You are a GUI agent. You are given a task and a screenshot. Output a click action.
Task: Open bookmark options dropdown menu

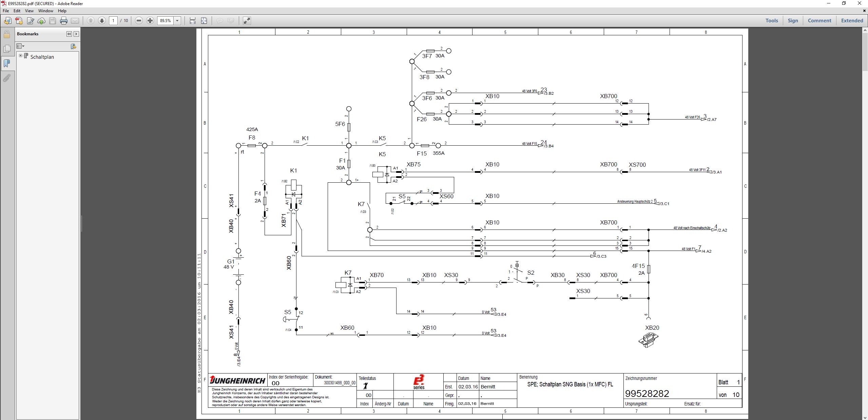tap(21, 46)
